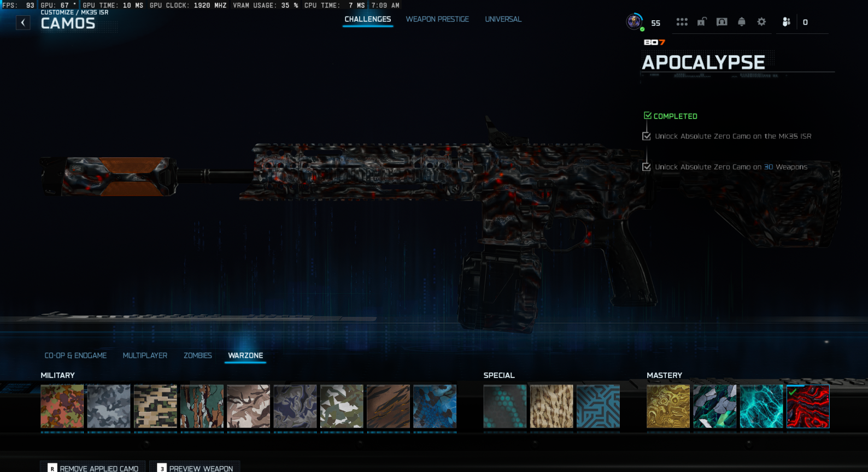Switch to the WEAPON PRESTIGE tab

coord(437,19)
